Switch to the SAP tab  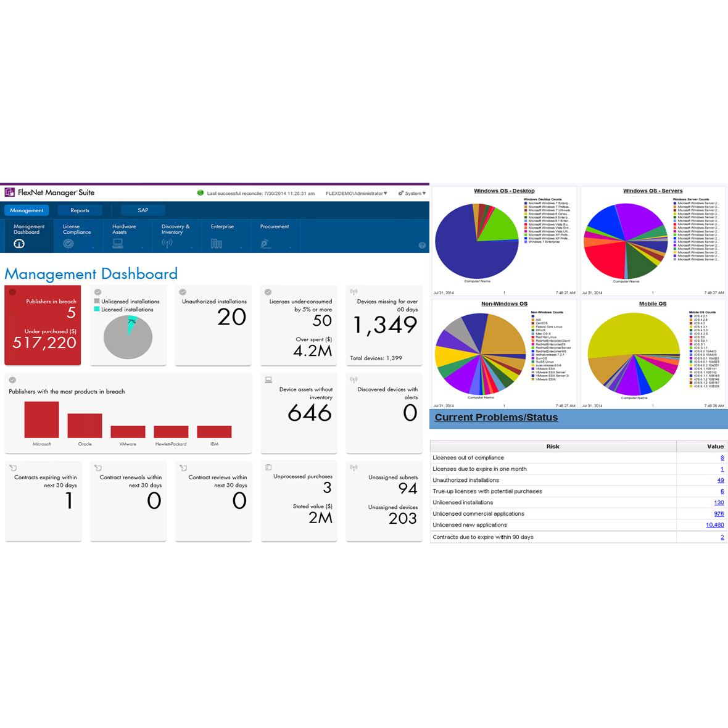coord(143,210)
